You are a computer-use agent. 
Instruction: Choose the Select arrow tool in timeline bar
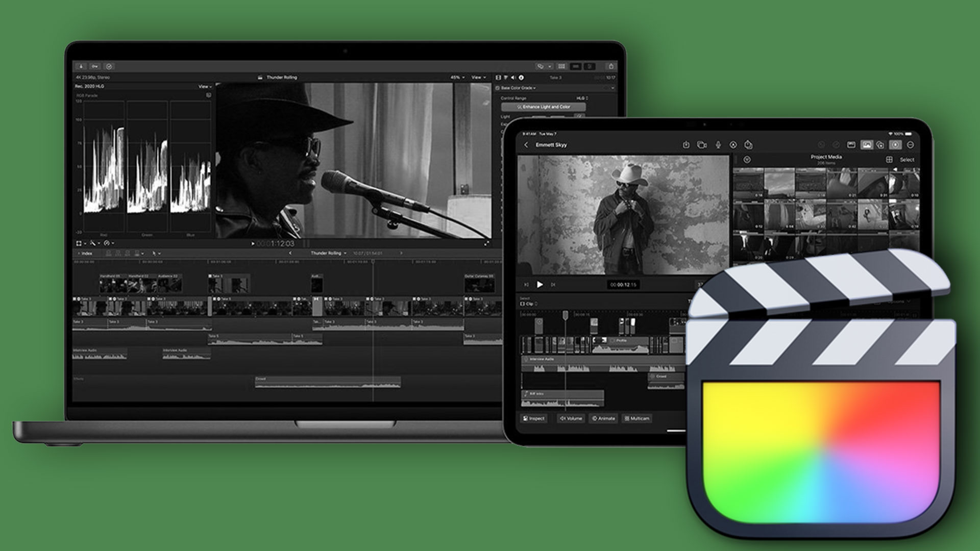pos(154,253)
